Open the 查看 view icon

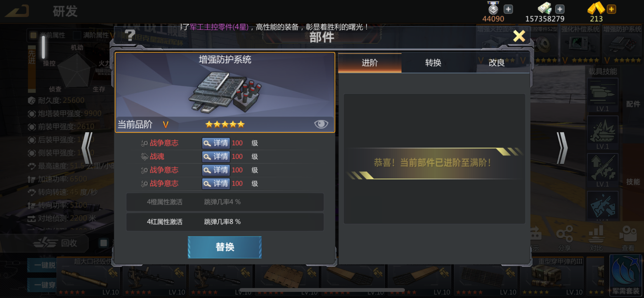click(x=628, y=238)
